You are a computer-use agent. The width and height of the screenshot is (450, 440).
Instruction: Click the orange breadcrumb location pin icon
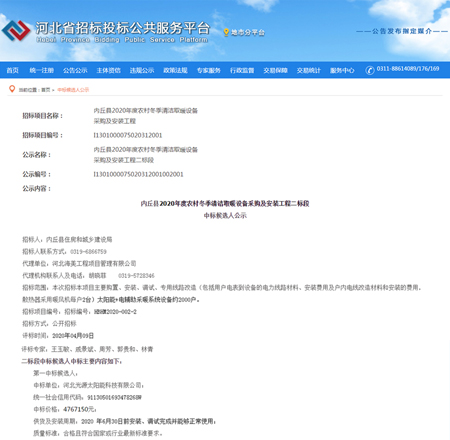(12, 89)
